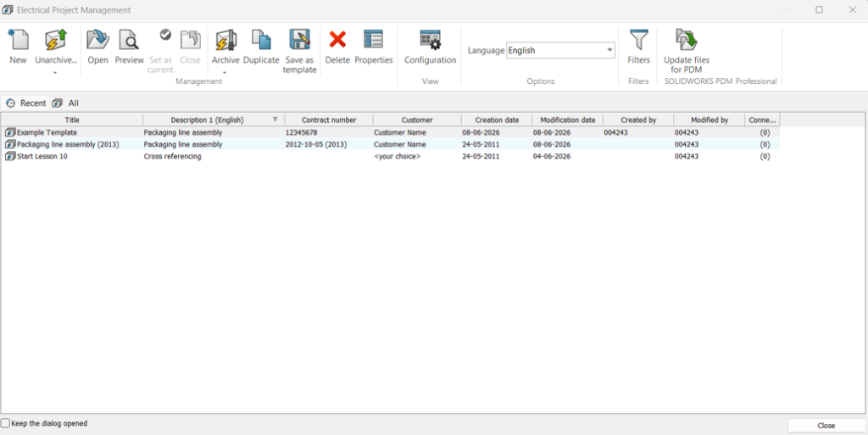868x435 pixels.
Task: Open the Language combo box
Action: (561, 50)
